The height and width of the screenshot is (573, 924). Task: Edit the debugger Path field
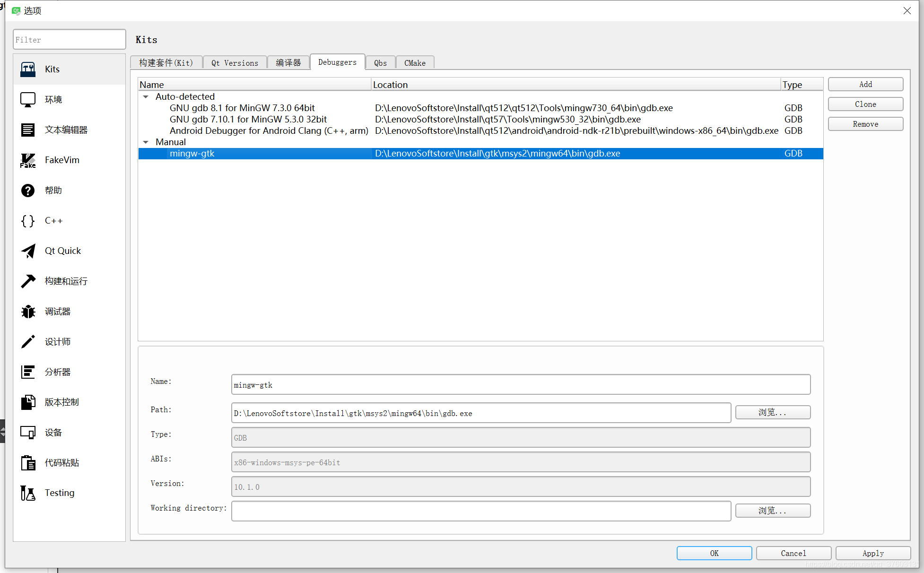click(481, 413)
